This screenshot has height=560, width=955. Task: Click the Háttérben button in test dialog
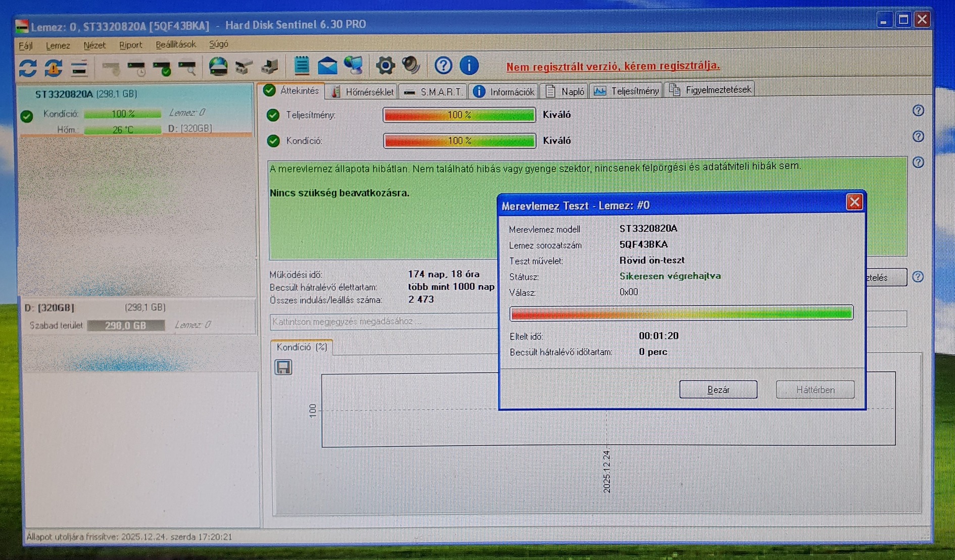pyautogui.click(x=815, y=389)
